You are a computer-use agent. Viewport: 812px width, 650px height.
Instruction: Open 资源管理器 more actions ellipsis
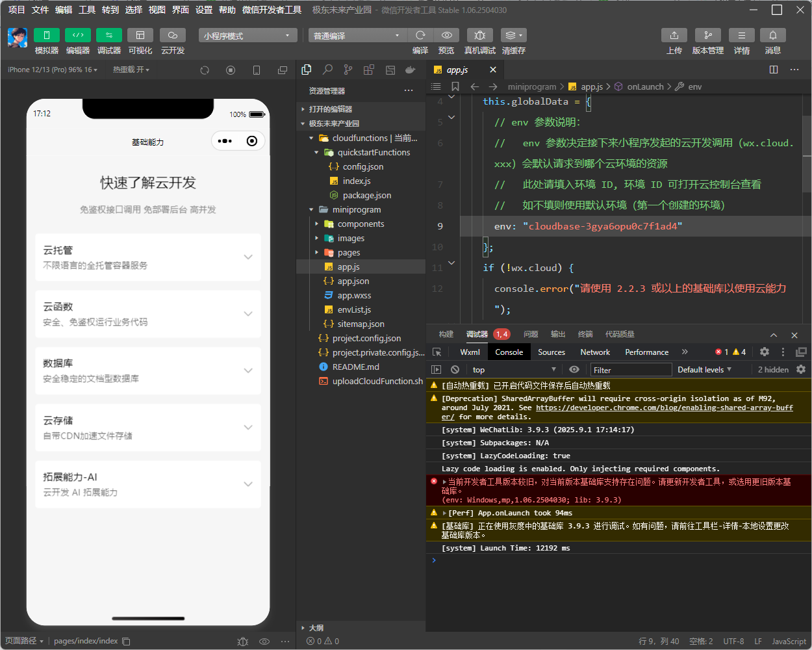click(x=409, y=90)
